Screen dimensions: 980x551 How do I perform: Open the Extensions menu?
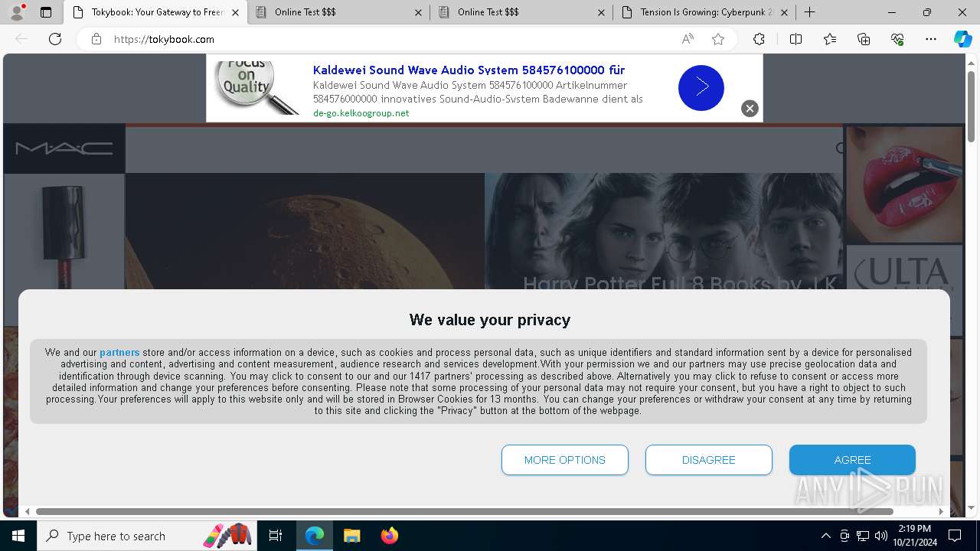click(759, 39)
